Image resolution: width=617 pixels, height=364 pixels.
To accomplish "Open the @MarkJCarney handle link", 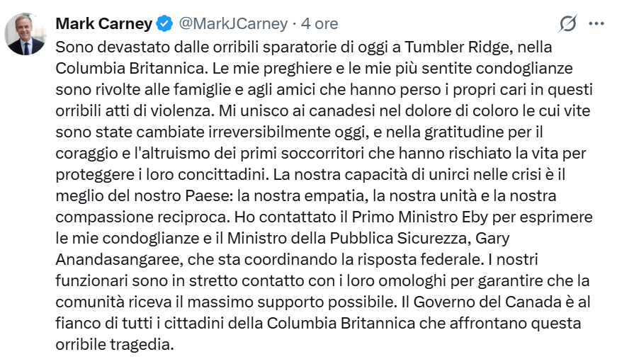I will click(232, 24).
